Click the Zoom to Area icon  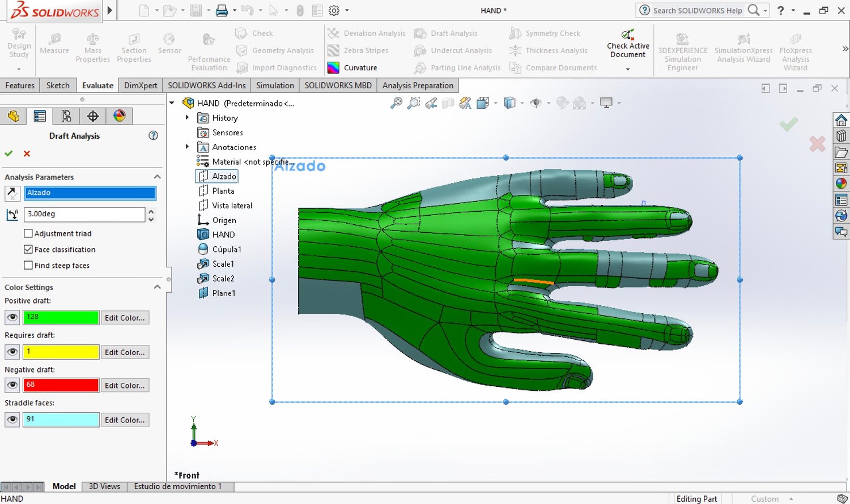pos(414,102)
